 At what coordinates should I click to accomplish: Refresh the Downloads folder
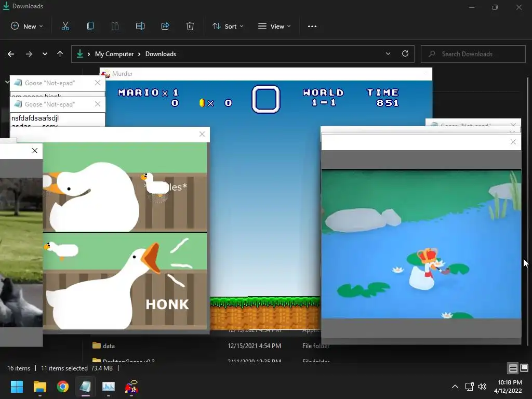tap(405, 54)
